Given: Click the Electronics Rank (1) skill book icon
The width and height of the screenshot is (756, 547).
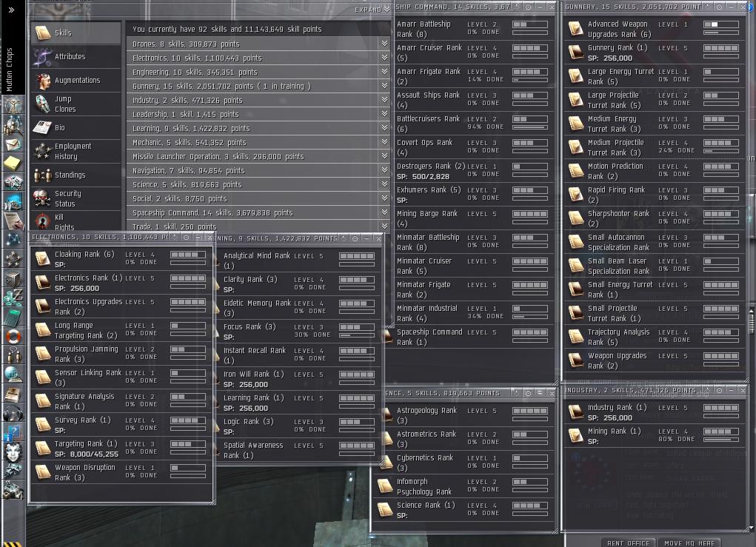Looking at the screenshot, I should (x=42, y=283).
